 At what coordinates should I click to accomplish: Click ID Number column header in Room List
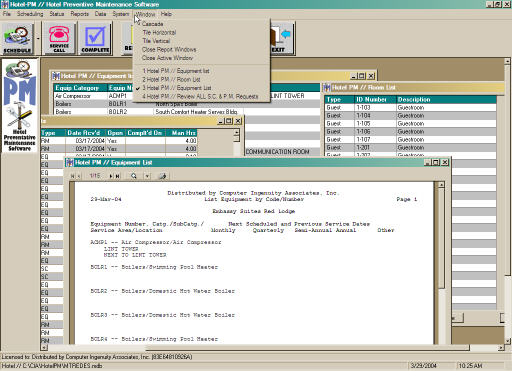(375, 99)
